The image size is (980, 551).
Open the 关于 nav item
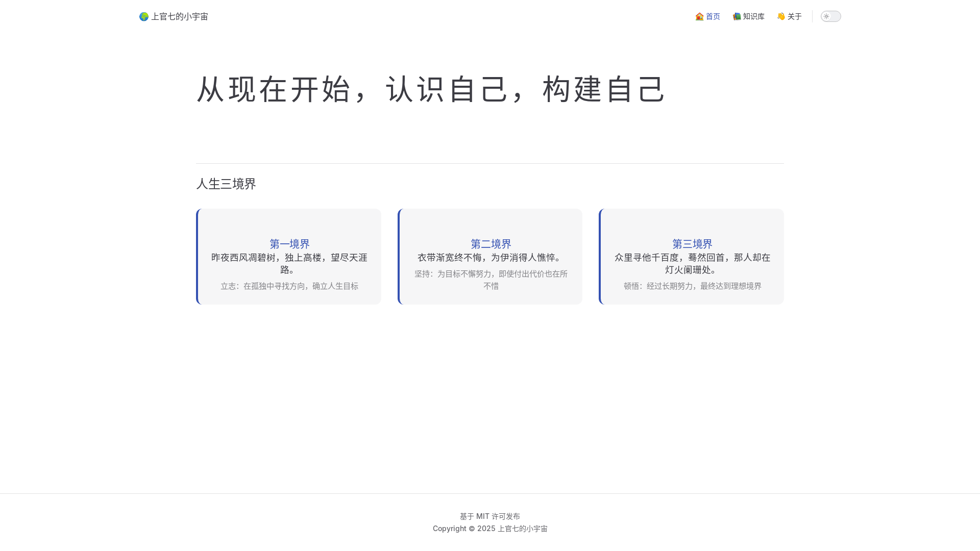click(x=789, y=16)
